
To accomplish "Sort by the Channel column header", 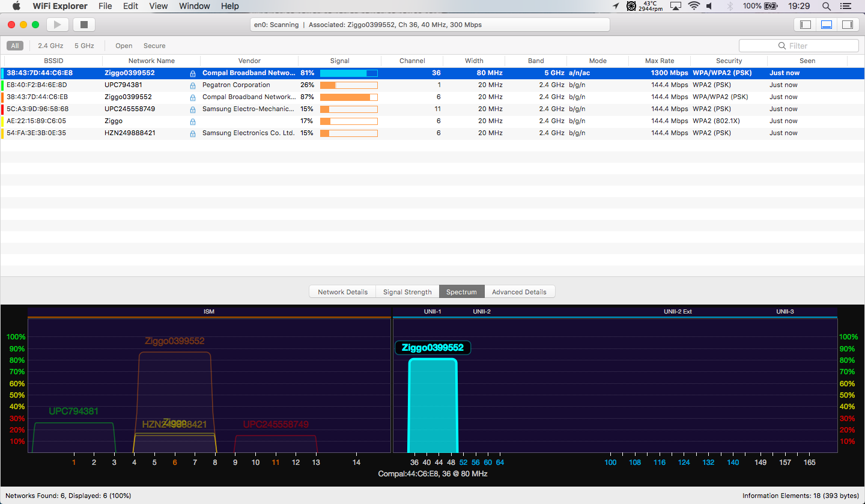I will pos(412,61).
